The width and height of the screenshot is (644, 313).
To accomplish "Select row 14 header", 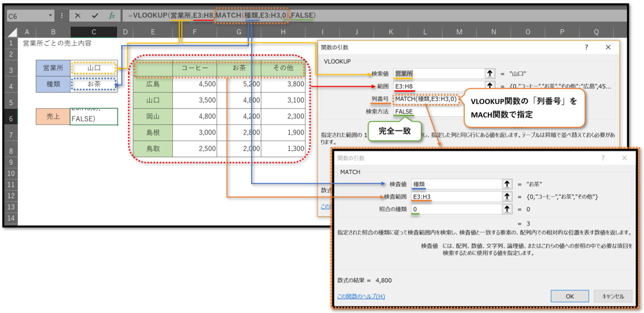I will pos(12,219).
